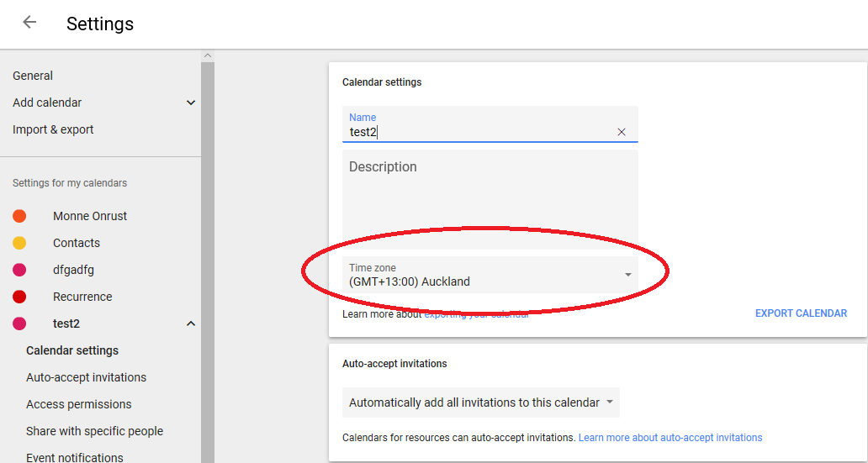Open the Recurrence calendar settings
Viewport: 868px width, 463px height.
[x=82, y=297]
